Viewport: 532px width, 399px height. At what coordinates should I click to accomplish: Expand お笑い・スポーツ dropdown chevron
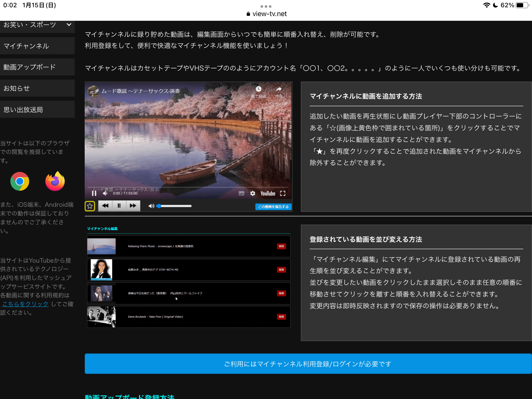coord(69,25)
